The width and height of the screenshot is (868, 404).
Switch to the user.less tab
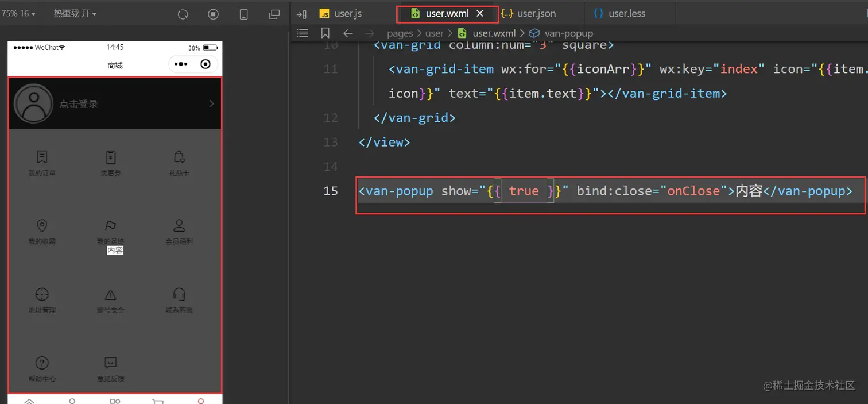point(619,13)
